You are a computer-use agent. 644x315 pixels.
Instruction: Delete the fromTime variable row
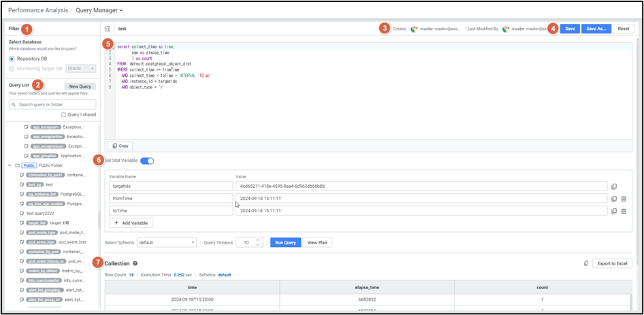[x=624, y=199]
